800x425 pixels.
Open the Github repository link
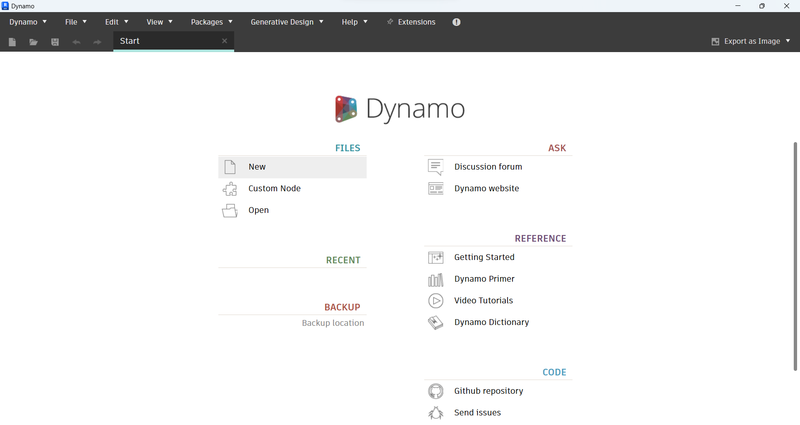coord(489,391)
